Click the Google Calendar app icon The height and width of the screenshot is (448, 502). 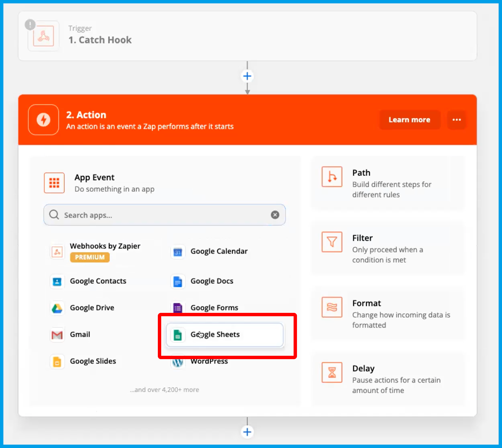[178, 252]
